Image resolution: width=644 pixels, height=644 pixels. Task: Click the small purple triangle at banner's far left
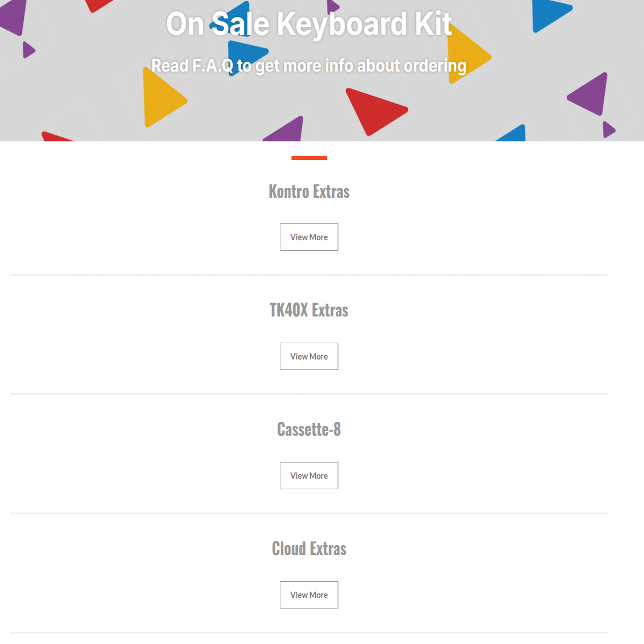coord(27,50)
